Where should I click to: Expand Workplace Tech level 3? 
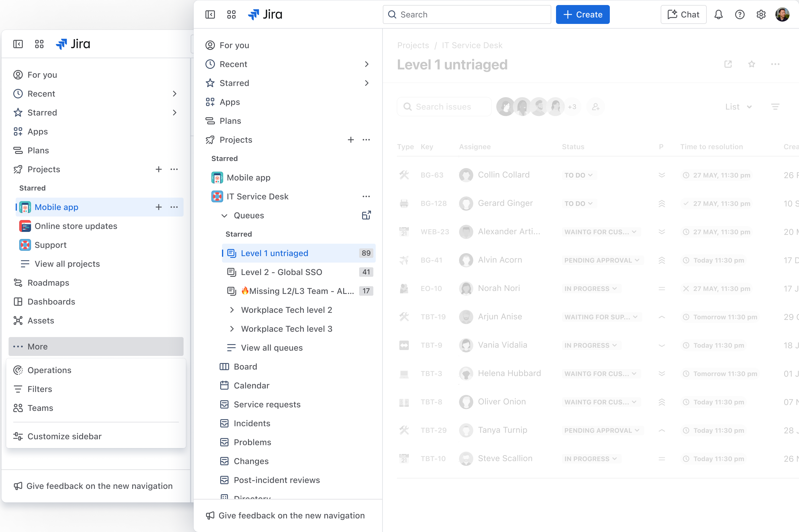232,329
